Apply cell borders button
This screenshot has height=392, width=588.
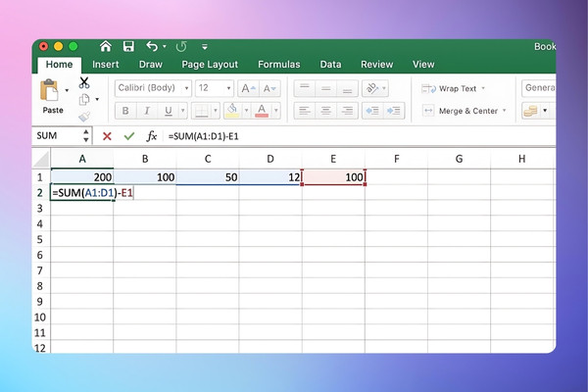click(x=201, y=111)
